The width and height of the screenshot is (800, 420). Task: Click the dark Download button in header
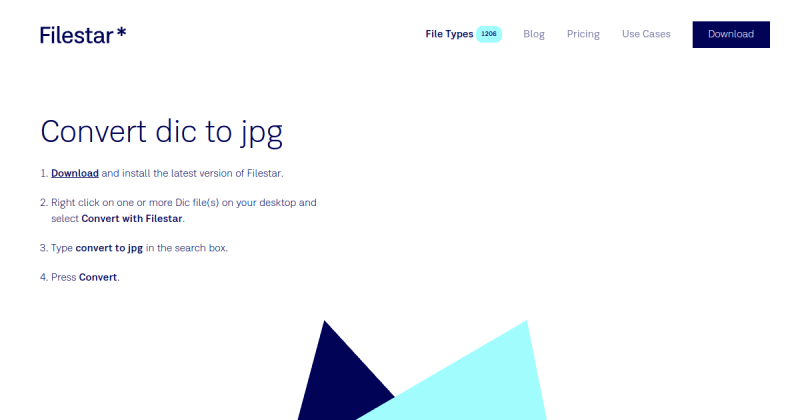tap(731, 34)
